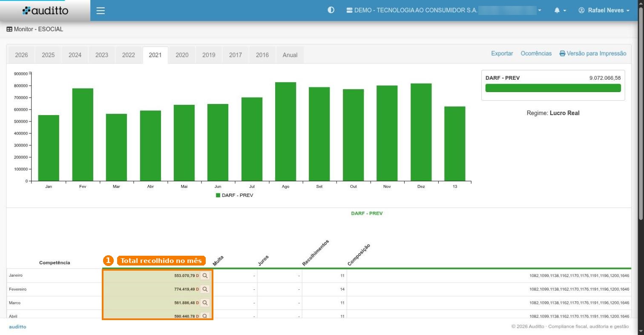Select the Marco row label
The image size is (644, 335).
14,303
